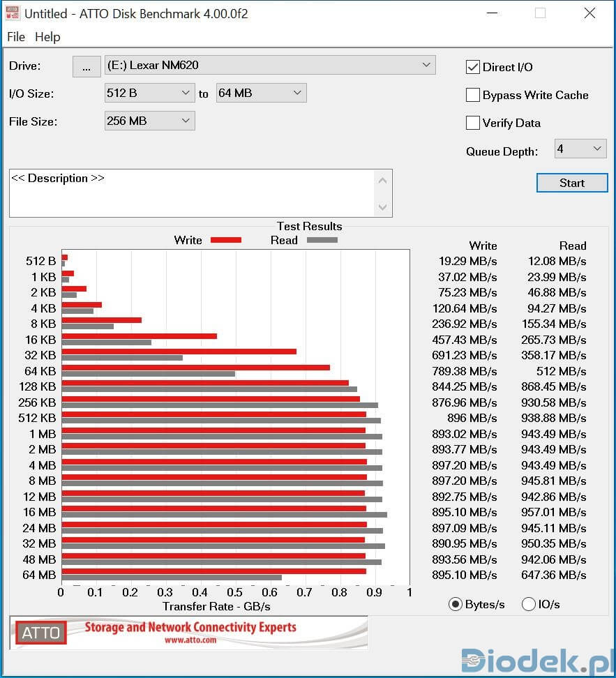Select the Bytes/s radio button
This screenshot has width=616, height=678.
456,604
